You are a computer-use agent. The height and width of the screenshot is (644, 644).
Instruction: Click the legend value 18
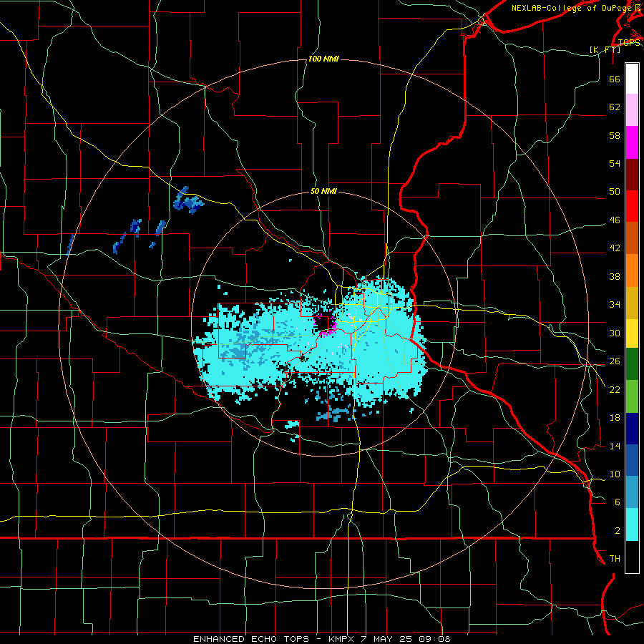pos(615,418)
